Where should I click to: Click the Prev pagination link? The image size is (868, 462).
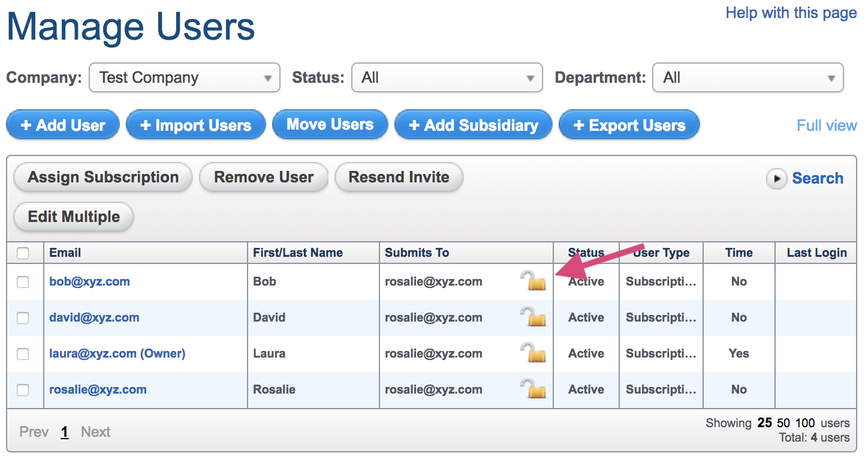[34, 432]
